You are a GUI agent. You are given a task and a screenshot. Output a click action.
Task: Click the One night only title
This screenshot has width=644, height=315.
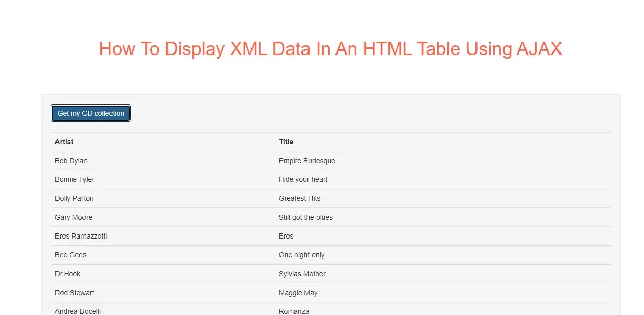tap(300, 255)
